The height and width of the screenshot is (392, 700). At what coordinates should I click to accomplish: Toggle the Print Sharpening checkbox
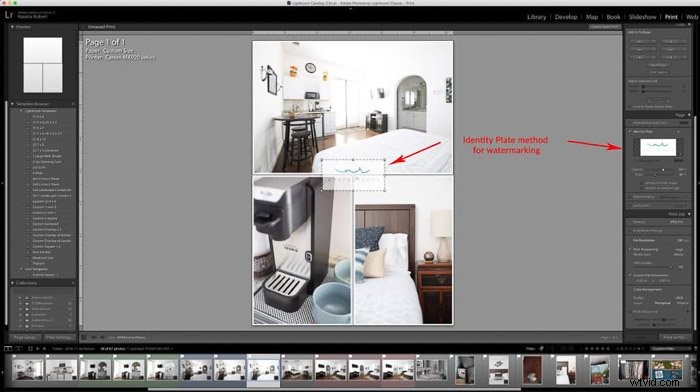click(630, 249)
